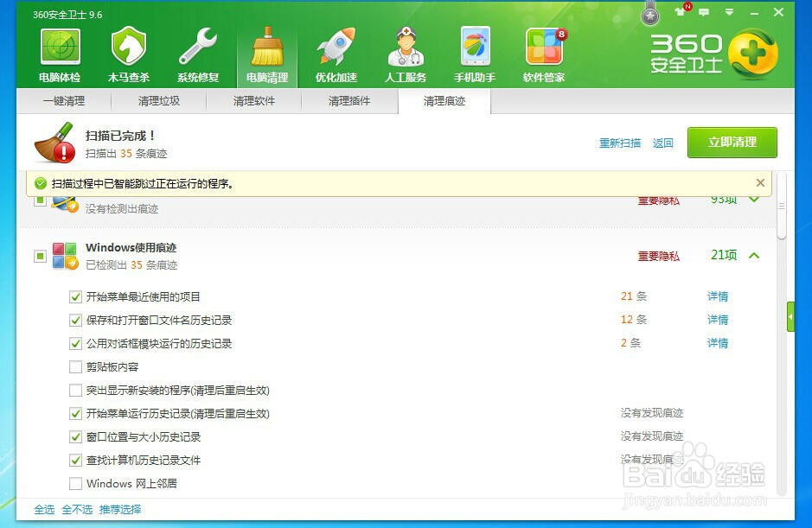
Task: Open 木马查杀 horse shield icon
Action: point(129,47)
